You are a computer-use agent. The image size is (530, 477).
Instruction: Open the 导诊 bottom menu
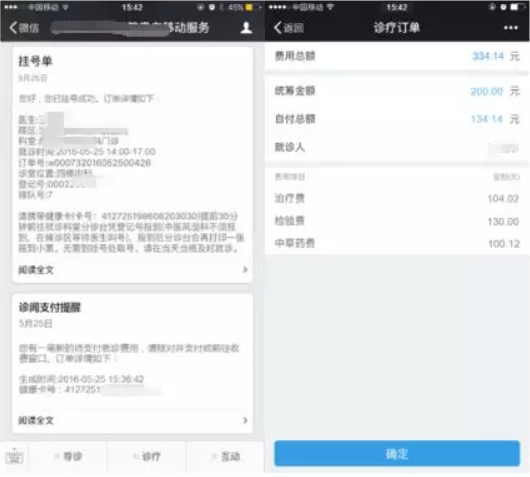point(68,457)
